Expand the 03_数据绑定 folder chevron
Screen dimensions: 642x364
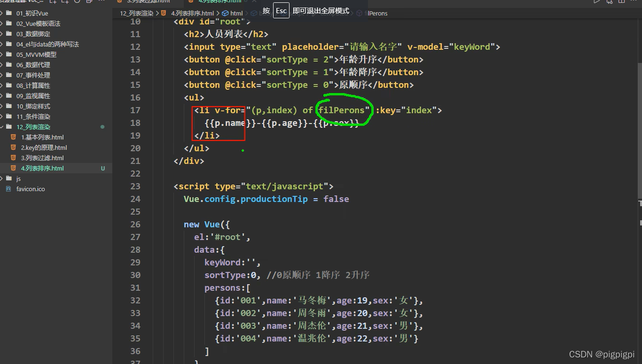tap(1, 34)
